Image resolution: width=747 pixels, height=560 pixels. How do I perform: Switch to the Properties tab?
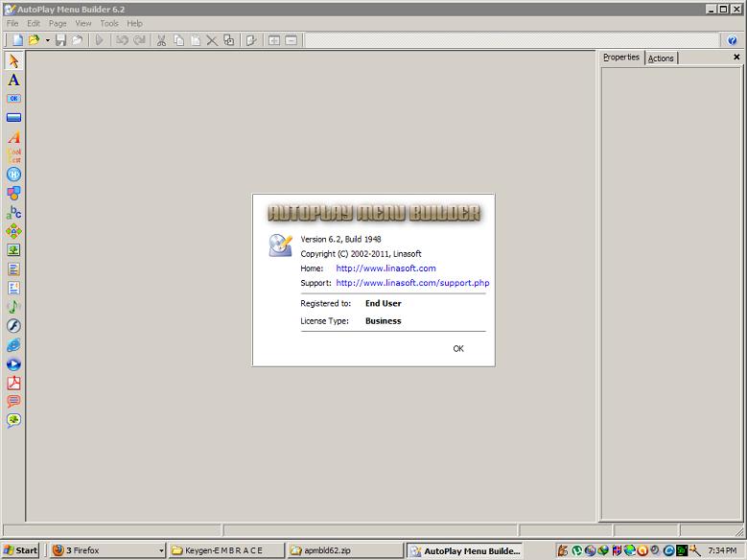point(621,58)
